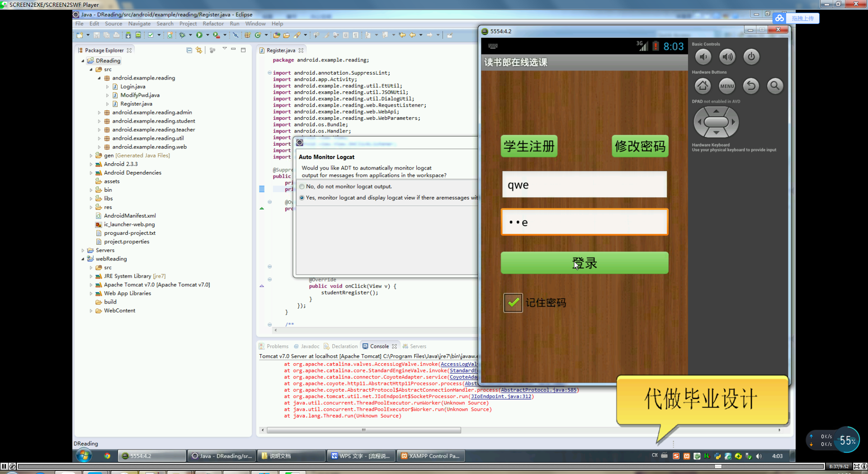Viewport: 868px width, 474px height.
Task: Select 'Yes, monitor logcat' radio option
Action: 302,198
